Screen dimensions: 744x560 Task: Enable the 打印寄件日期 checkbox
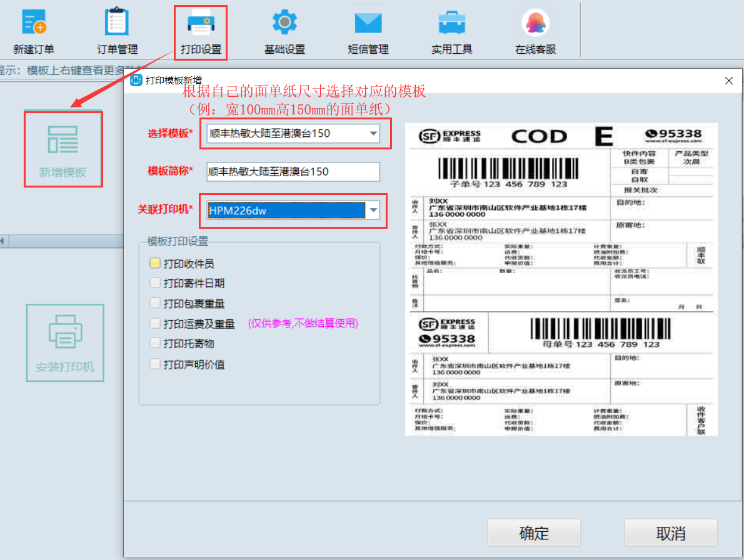pos(154,282)
